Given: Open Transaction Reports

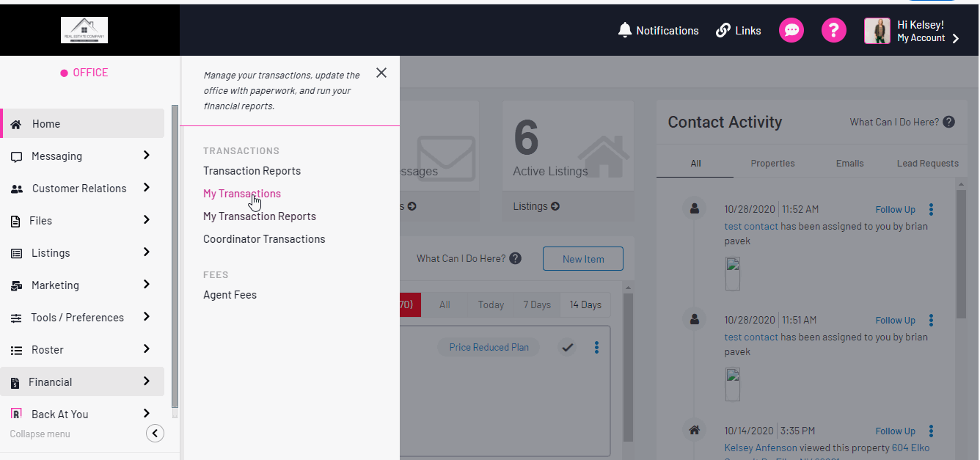Looking at the screenshot, I should click(252, 171).
